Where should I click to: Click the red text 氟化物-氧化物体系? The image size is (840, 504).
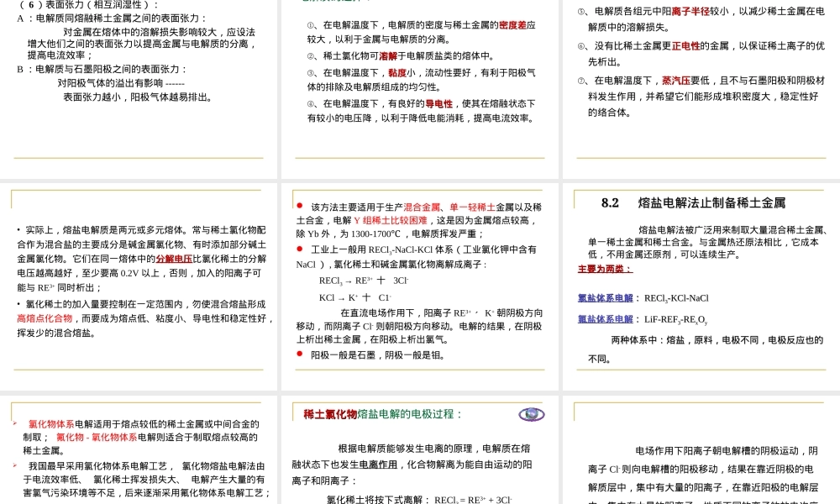(97, 437)
